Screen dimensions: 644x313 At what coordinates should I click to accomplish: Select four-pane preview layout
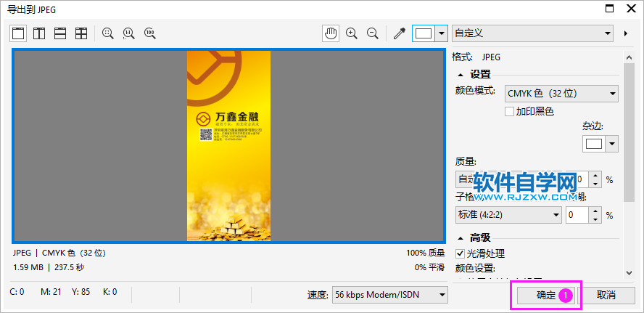[x=81, y=33]
